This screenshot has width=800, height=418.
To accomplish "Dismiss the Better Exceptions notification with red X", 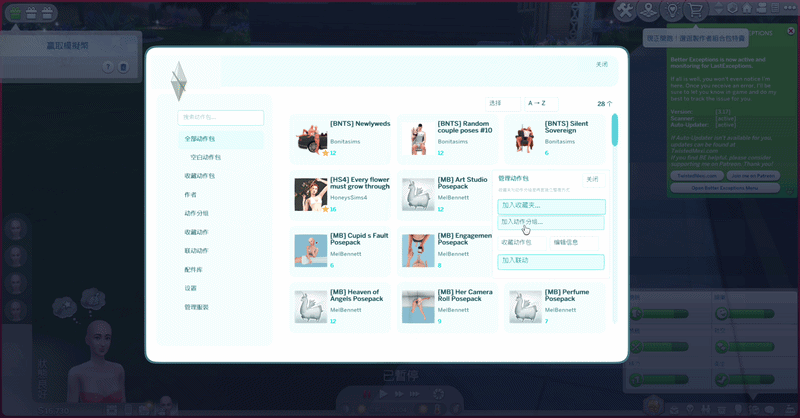I will point(791,31).
